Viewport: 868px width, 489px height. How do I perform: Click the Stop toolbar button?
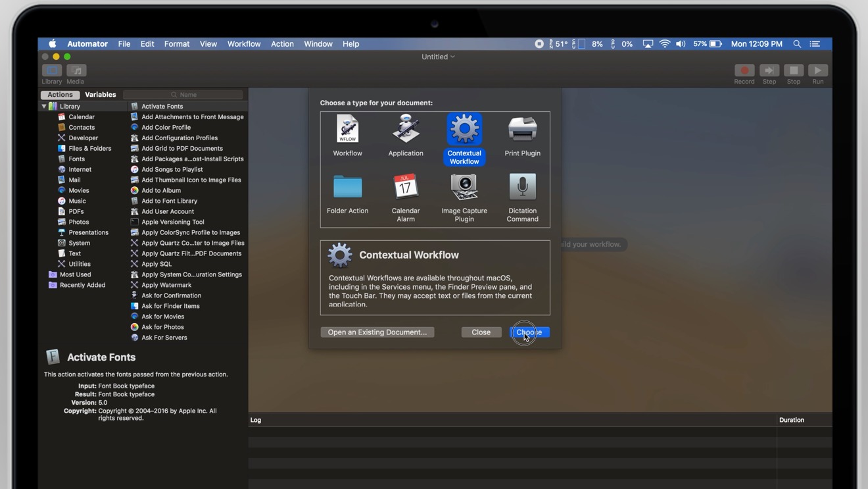794,70
